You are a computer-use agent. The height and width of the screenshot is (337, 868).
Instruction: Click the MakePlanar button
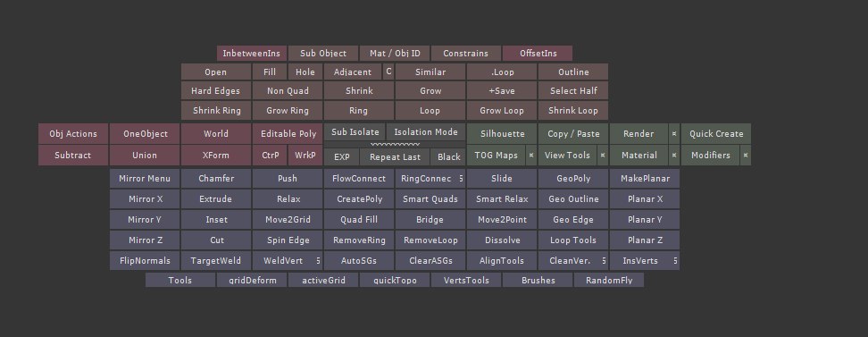tap(645, 179)
